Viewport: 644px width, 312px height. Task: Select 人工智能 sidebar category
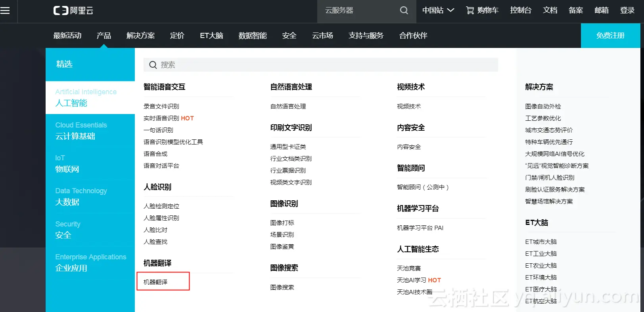pyautogui.click(x=90, y=98)
